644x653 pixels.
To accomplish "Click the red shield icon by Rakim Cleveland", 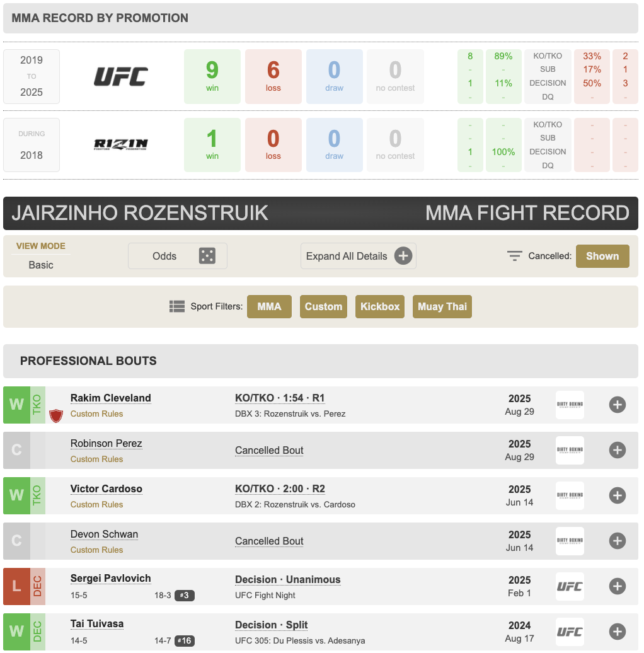I will [57, 415].
